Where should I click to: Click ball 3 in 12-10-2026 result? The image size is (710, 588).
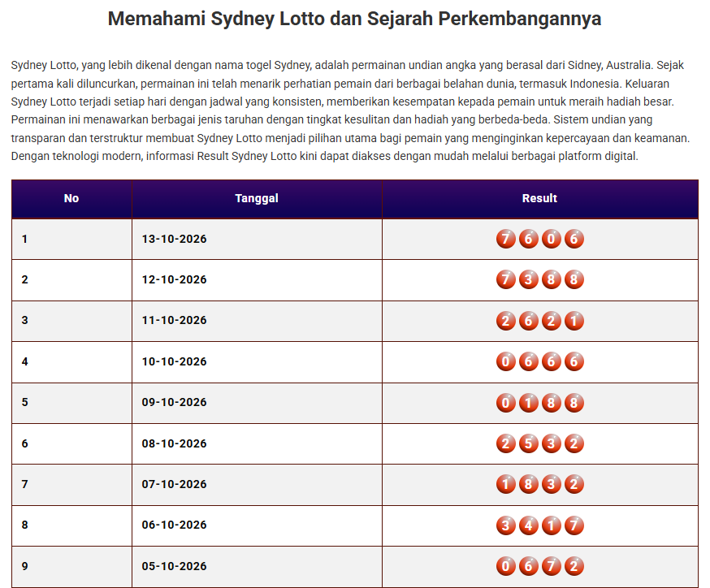pos(528,279)
